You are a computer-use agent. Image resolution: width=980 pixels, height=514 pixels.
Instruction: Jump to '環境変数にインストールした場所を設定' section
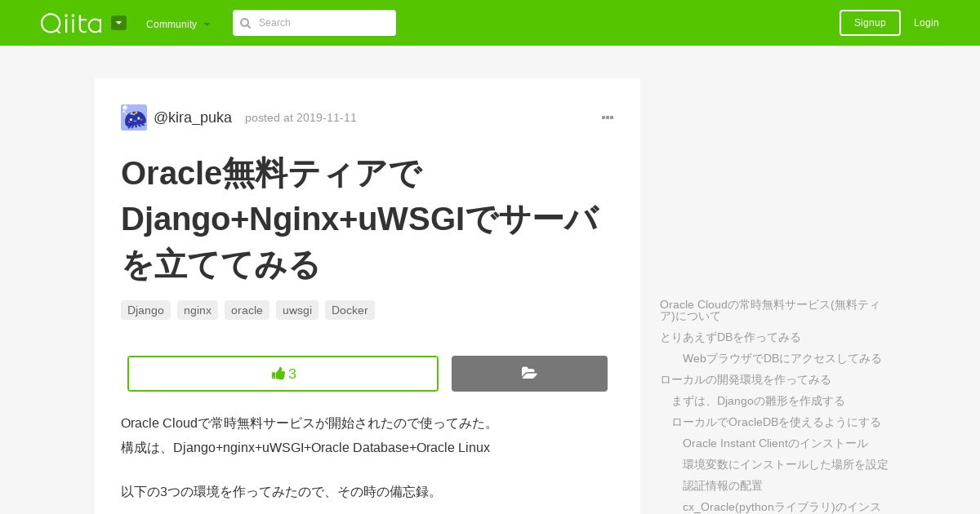[x=786, y=464]
